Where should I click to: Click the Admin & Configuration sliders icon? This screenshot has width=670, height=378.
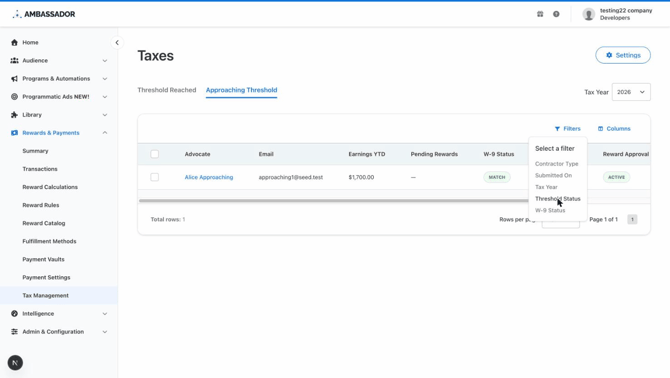coord(15,331)
